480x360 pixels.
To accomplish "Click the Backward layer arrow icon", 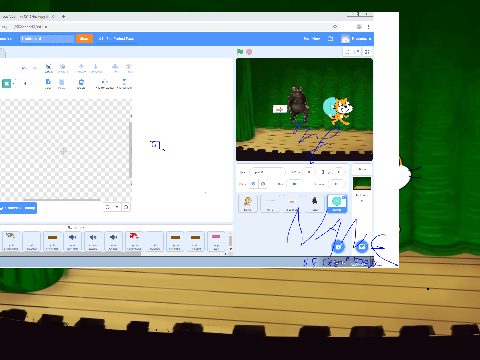I will (x=96, y=68).
